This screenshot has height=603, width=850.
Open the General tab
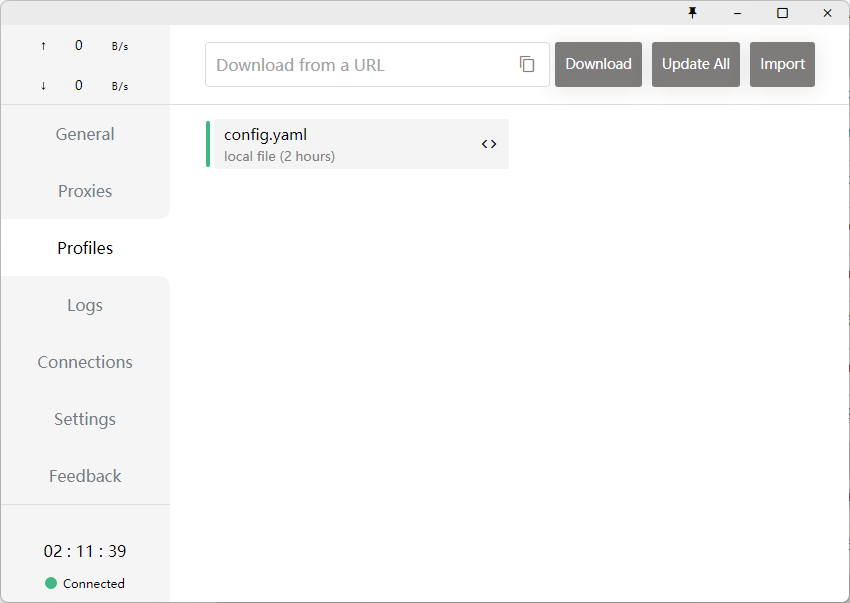coord(85,134)
